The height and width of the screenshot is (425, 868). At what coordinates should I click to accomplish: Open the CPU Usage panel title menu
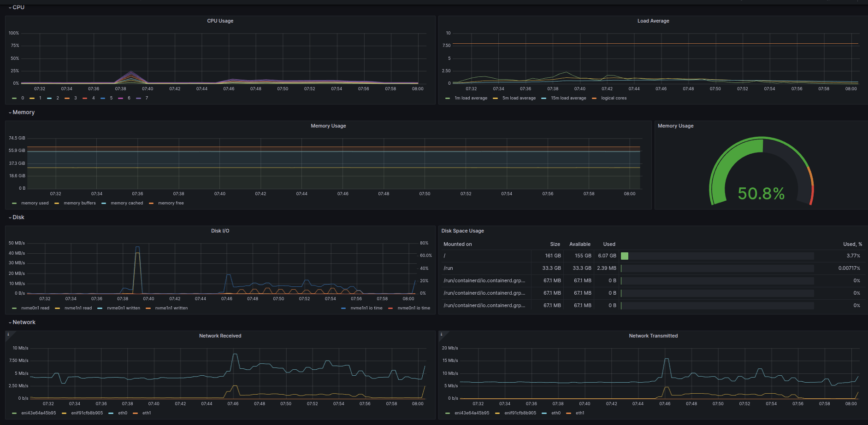pos(220,21)
